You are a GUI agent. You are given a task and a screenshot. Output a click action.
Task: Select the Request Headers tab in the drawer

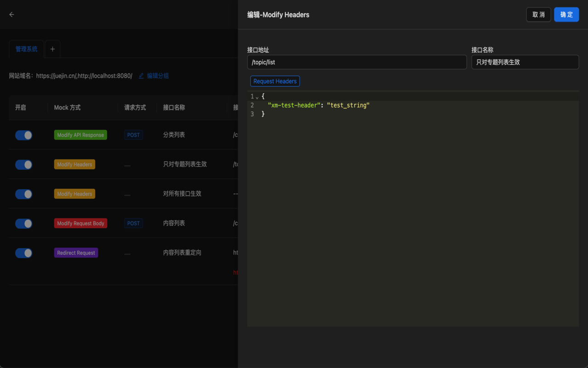(275, 81)
